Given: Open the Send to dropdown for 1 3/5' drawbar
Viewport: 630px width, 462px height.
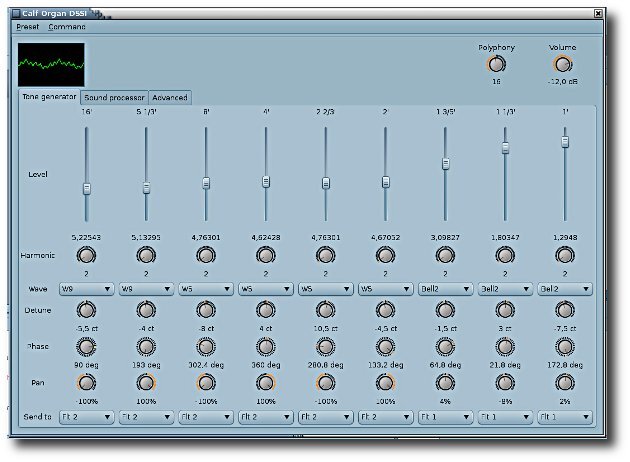Looking at the screenshot, I should [x=445, y=417].
